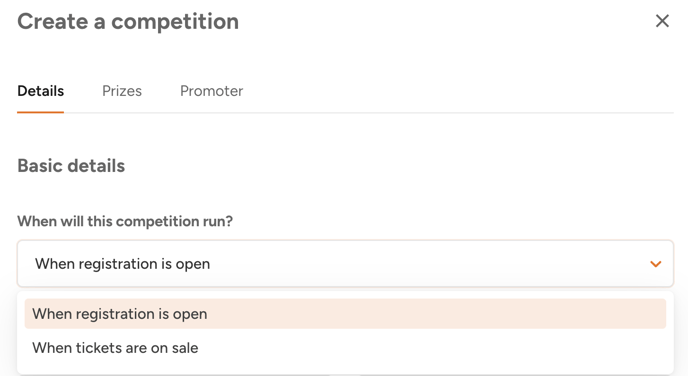688x376 pixels.
Task: Close the Create a competition dialog
Action: (662, 21)
